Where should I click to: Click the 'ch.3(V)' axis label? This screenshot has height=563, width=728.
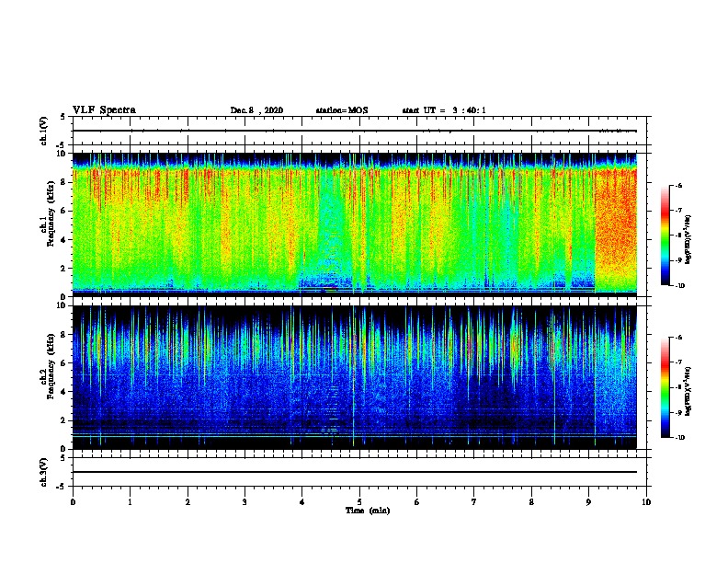[x=43, y=472]
